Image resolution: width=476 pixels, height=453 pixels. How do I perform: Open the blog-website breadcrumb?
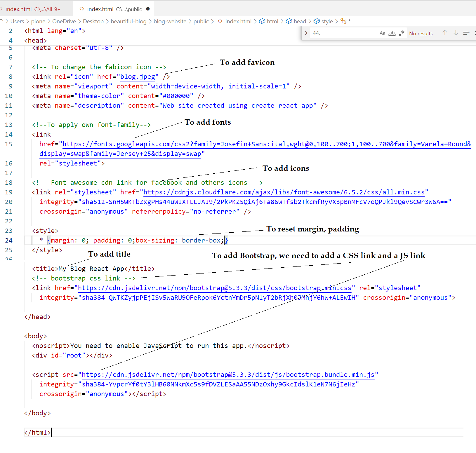[x=170, y=21]
